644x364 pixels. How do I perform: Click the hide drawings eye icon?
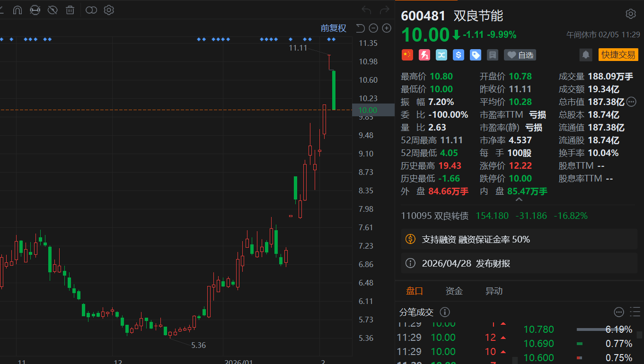point(53,10)
